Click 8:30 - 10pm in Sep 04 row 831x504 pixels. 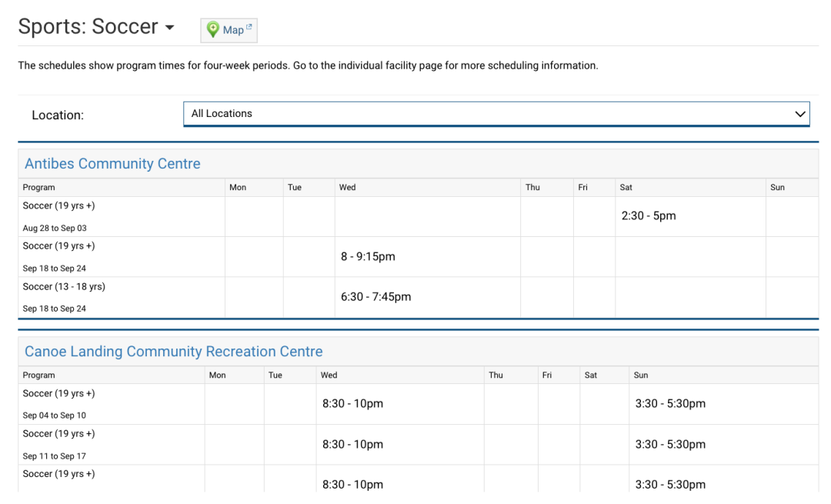pos(352,403)
